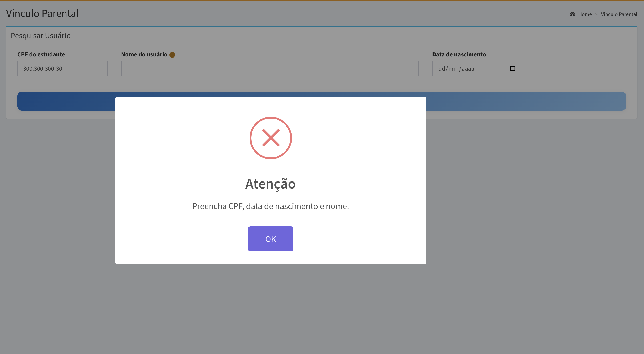The width and height of the screenshot is (644, 354).
Task: Click the Vínculo Parental breadcrumb item
Action: tap(619, 14)
